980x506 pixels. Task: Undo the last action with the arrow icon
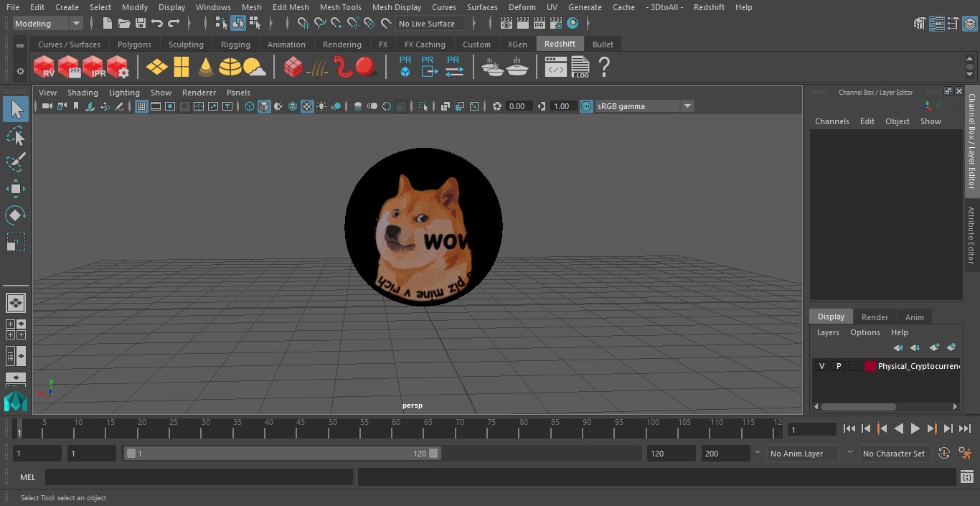(x=157, y=24)
